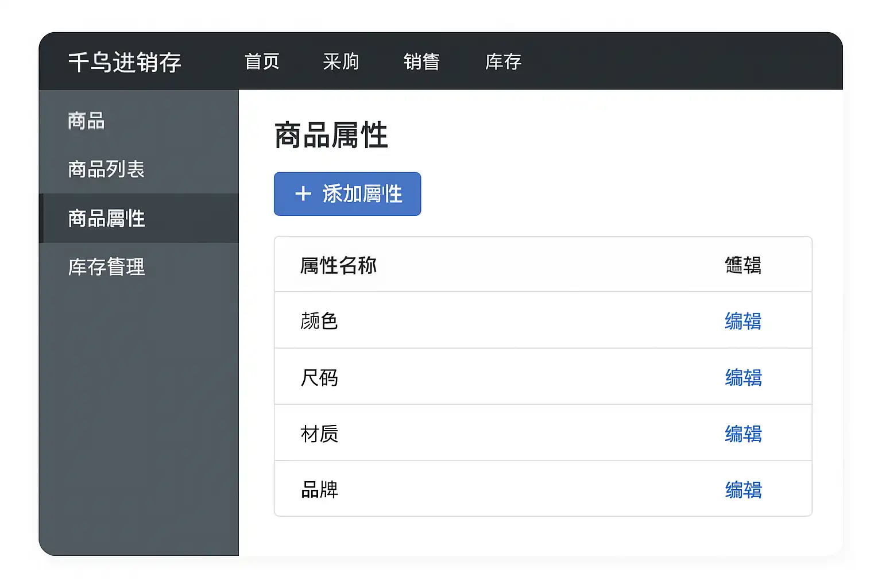Click the 编辑 column header
This screenshot has height=588, width=882.
click(x=743, y=265)
